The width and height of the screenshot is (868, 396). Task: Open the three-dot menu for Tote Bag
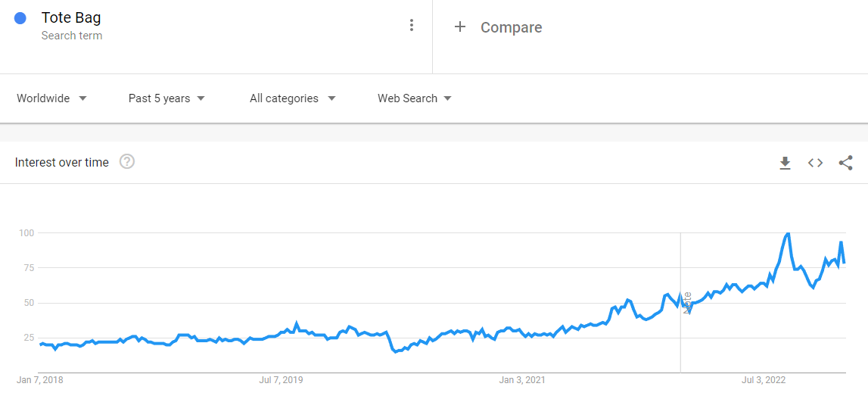pos(412,25)
